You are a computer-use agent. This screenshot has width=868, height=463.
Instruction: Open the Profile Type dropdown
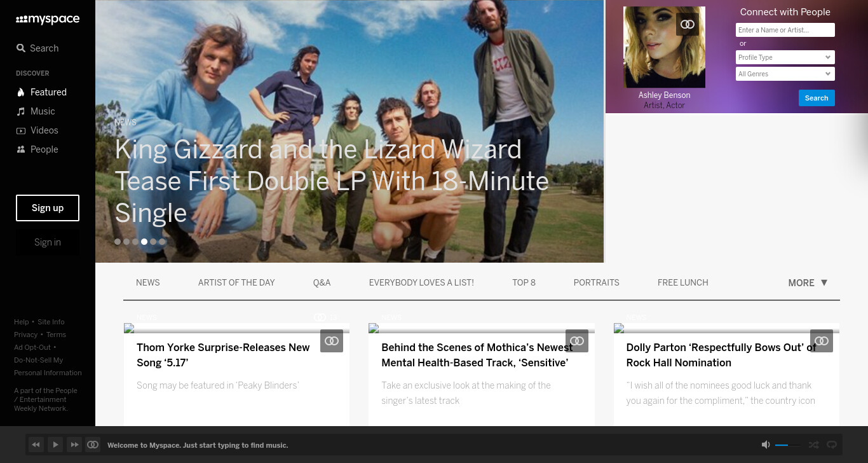pyautogui.click(x=785, y=57)
